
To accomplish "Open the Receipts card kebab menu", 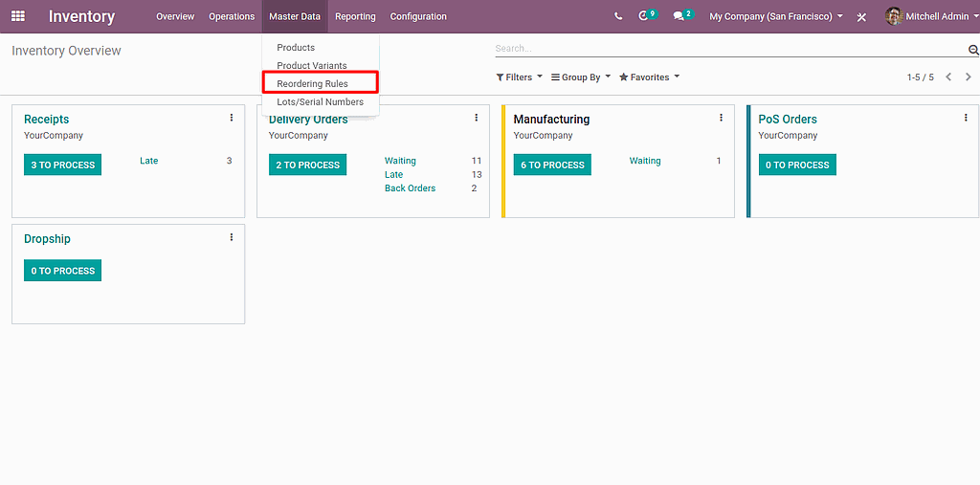I will (232, 118).
